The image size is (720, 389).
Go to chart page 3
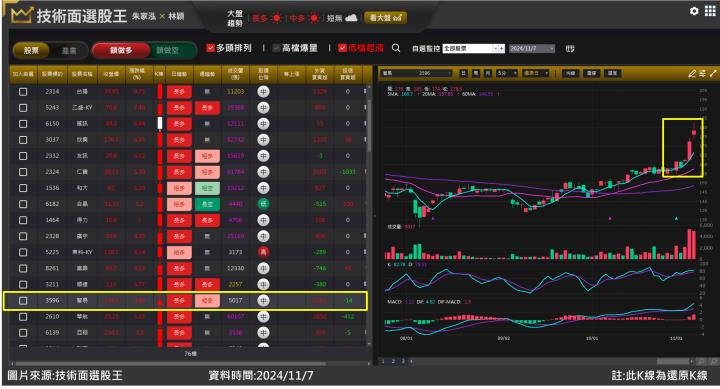click(x=404, y=361)
